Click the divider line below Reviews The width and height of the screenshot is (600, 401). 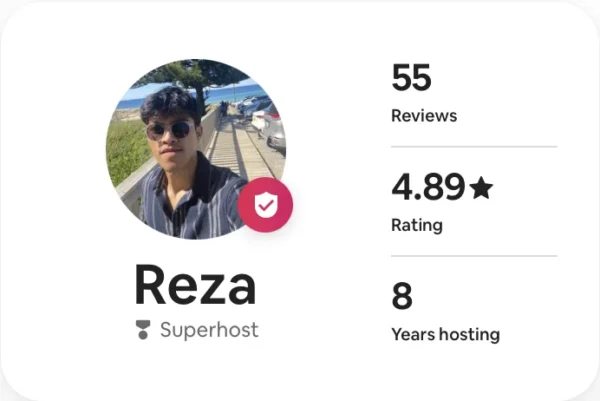click(x=474, y=147)
